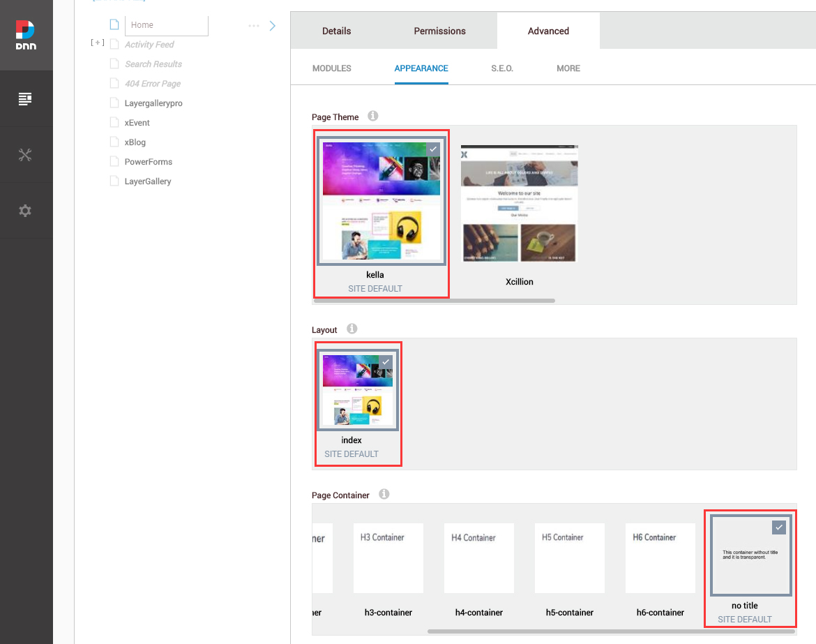
Task: Click the Activity Feed page icon
Action: (x=114, y=44)
